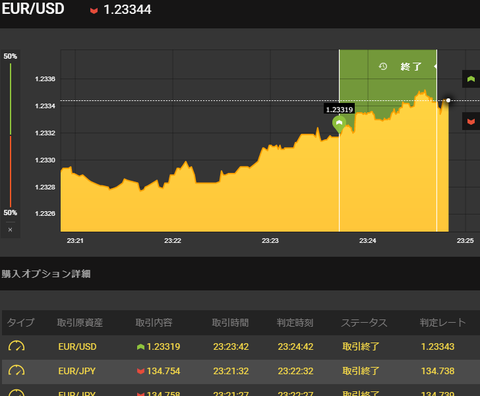Screen dimensions: 480x396
Task: Click the EUR/USD title at top
Action: pyautogui.click(x=33, y=9)
